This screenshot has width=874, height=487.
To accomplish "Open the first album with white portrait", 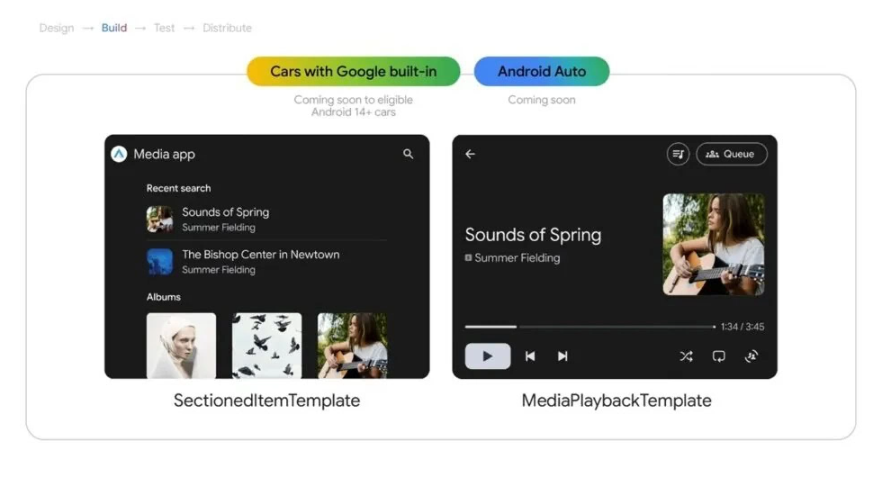I will coord(181,345).
